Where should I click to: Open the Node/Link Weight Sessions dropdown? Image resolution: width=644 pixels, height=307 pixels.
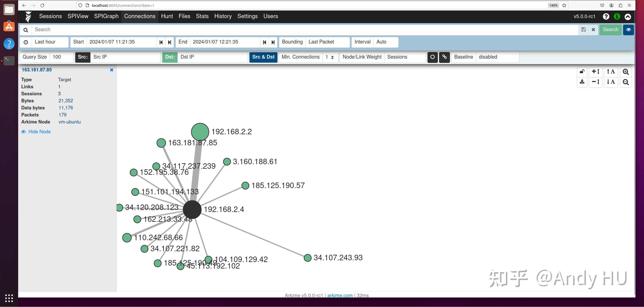[404, 57]
